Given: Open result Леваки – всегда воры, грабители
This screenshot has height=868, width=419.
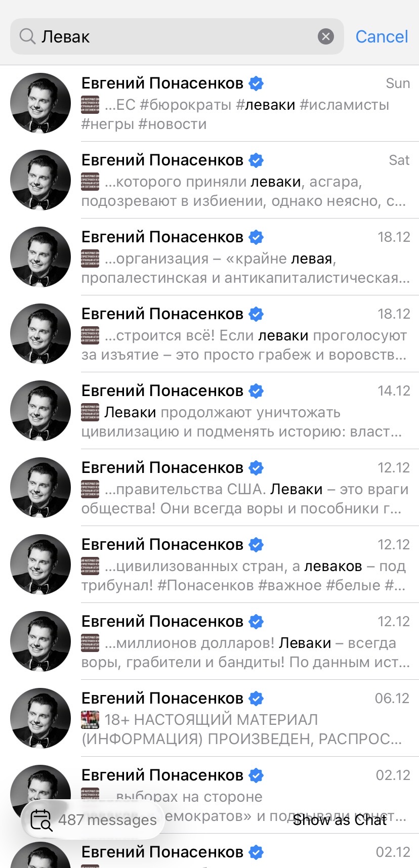Looking at the screenshot, I should point(209,641).
